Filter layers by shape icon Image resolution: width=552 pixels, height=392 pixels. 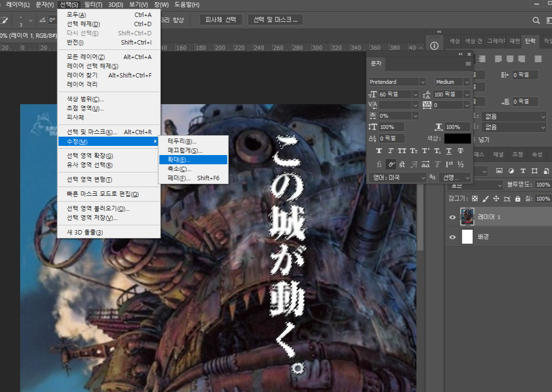click(x=535, y=171)
